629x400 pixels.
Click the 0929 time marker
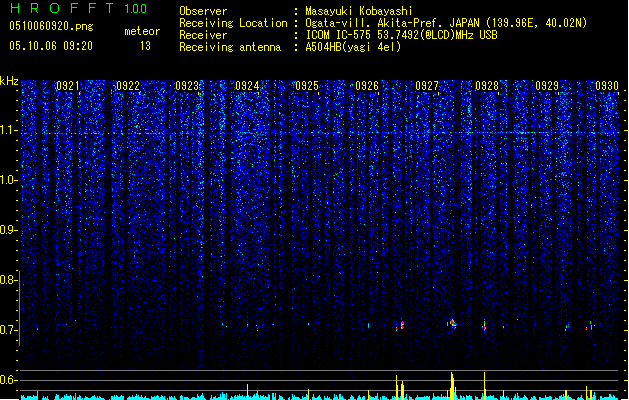[x=547, y=86]
